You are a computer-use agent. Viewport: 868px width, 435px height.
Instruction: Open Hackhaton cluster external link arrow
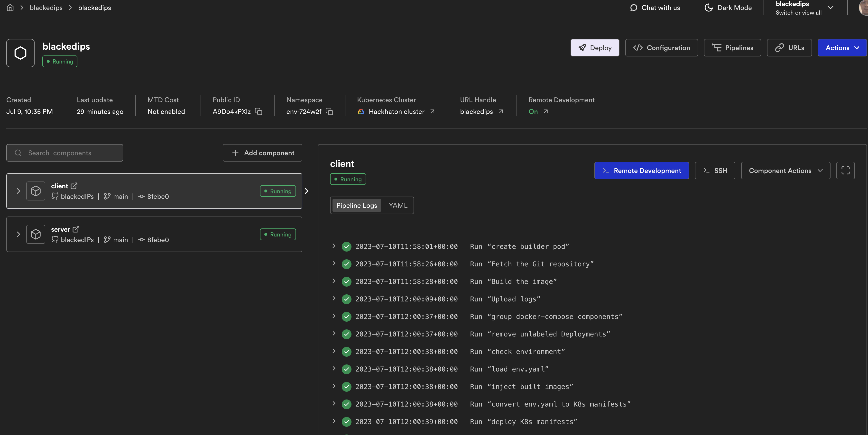pos(432,111)
